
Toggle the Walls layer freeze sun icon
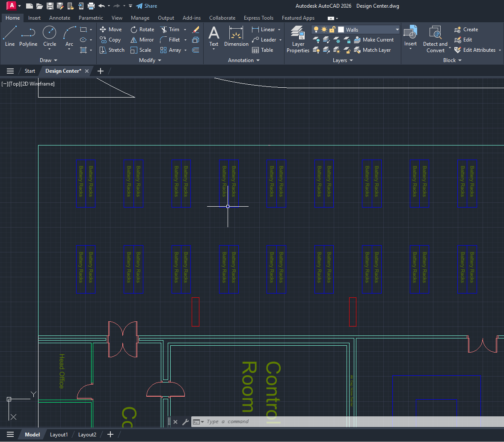[324, 30]
